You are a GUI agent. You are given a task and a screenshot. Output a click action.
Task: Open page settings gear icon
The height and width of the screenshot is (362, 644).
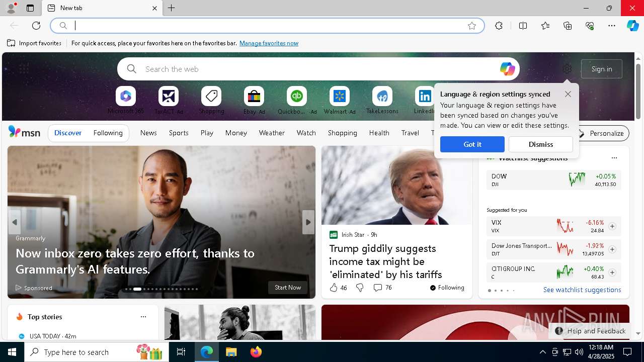(567, 69)
